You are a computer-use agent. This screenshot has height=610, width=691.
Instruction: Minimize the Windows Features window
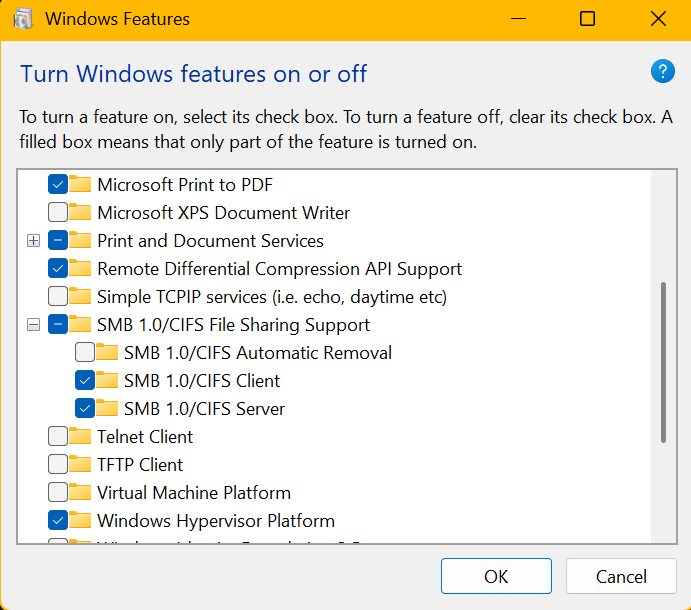518,19
